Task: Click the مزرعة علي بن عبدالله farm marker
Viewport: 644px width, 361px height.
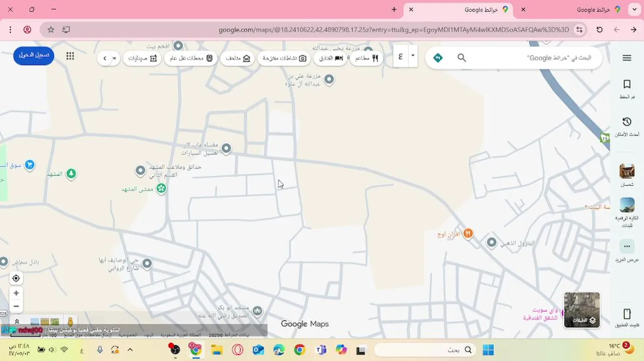Action: coord(329,79)
